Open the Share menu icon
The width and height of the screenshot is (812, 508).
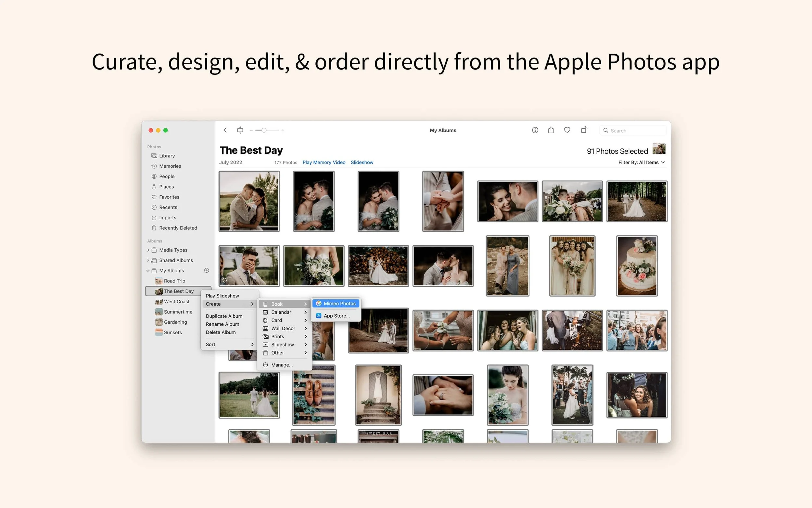point(551,130)
